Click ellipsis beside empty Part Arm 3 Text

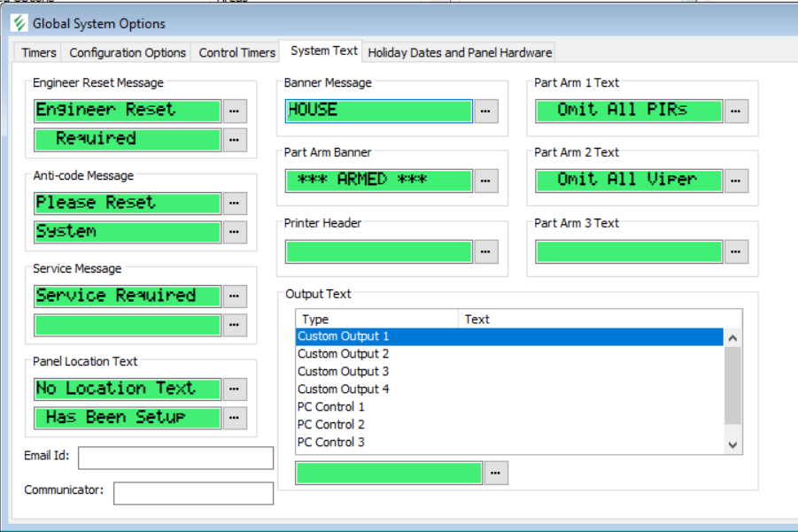click(x=737, y=251)
